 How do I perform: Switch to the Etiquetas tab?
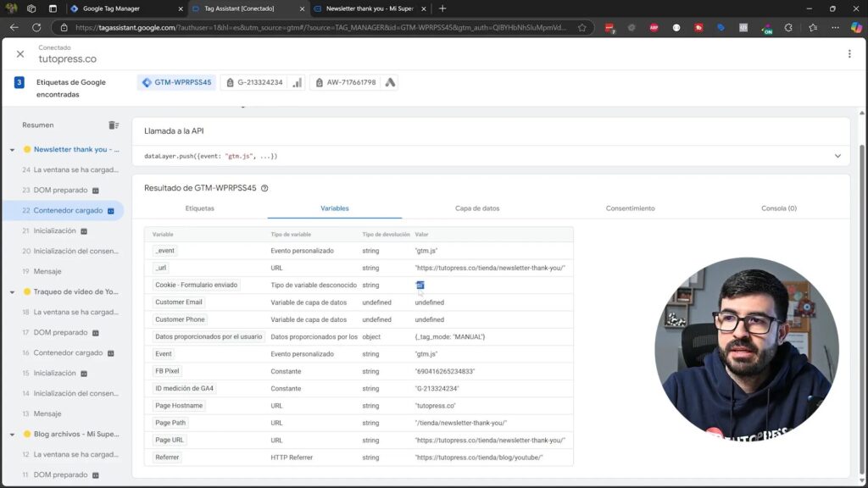point(200,208)
